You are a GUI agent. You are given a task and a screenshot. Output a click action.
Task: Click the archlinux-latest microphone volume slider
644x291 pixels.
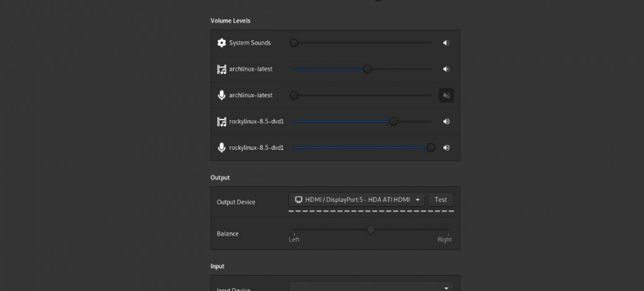pos(363,95)
